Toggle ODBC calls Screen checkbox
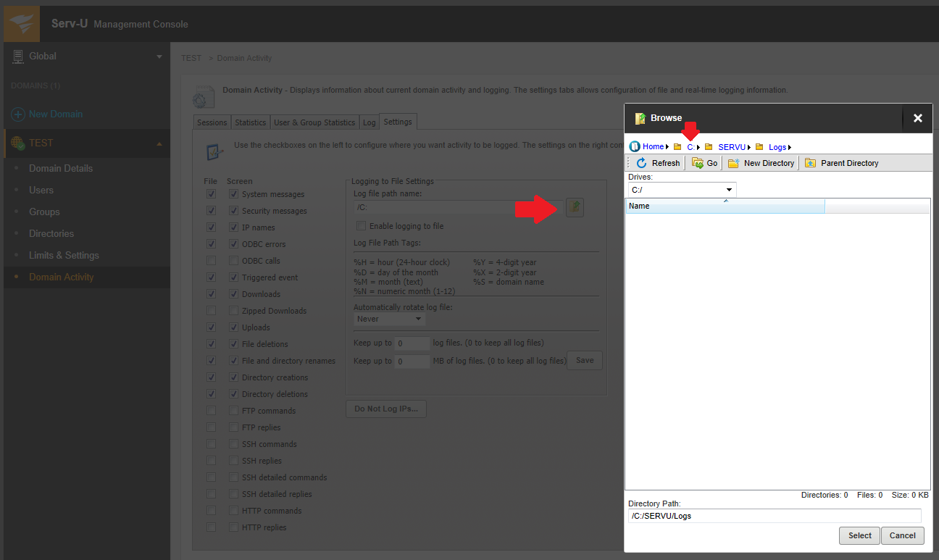This screenshot has width=939, height=560. point(234,261)
